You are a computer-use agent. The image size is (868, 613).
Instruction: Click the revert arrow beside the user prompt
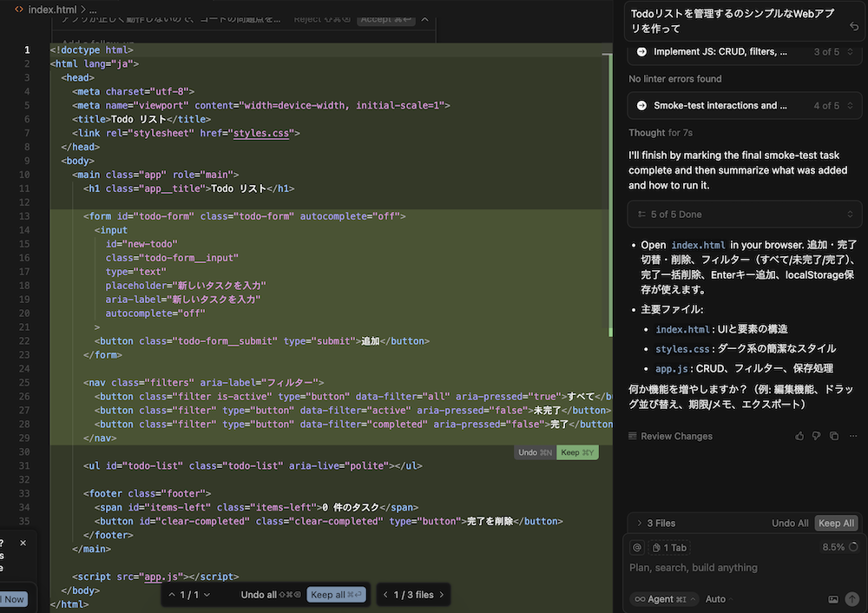click(853, 27)
